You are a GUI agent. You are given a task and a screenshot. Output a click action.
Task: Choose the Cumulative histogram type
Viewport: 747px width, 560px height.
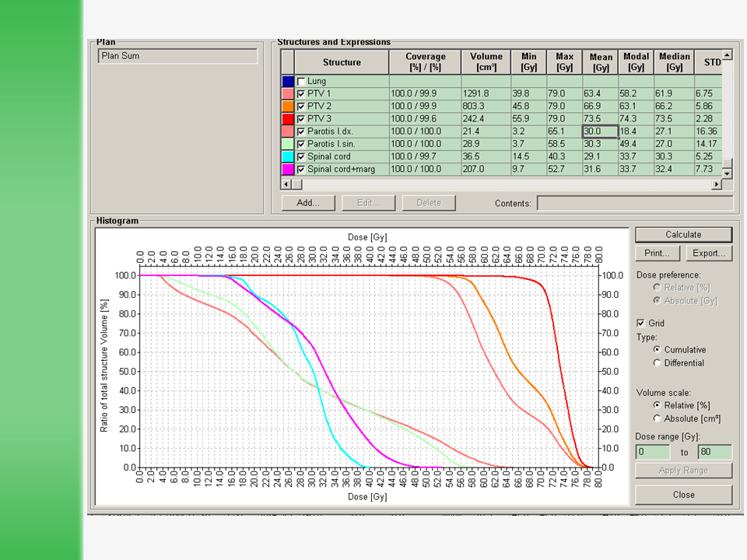click(658, 350)
